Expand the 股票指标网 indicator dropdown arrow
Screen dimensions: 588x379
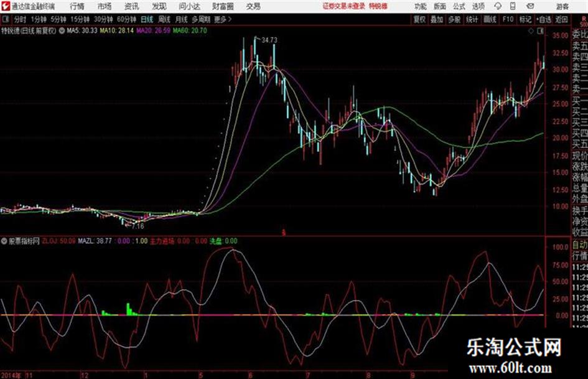[4, 241]
